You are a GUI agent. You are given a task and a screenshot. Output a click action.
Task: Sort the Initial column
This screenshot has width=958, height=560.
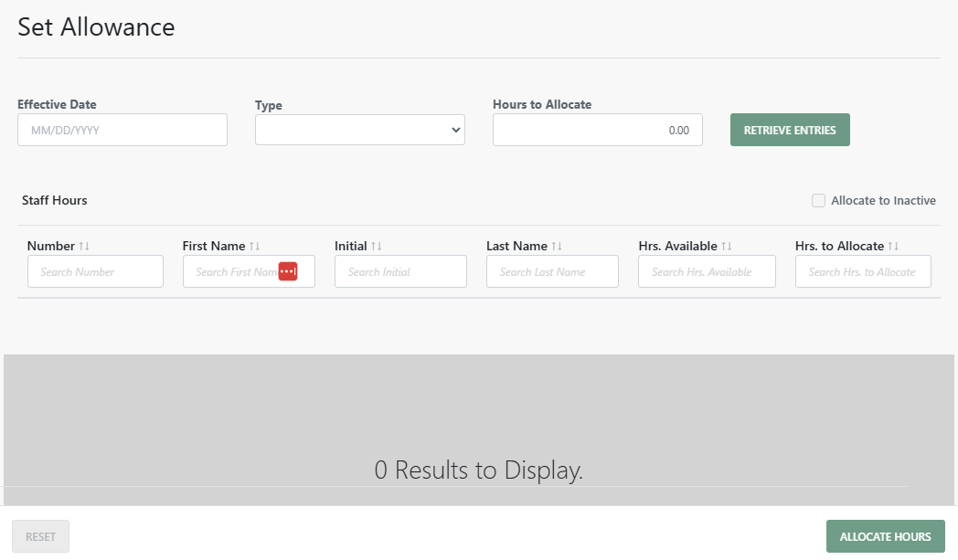(x=377, y=245)
